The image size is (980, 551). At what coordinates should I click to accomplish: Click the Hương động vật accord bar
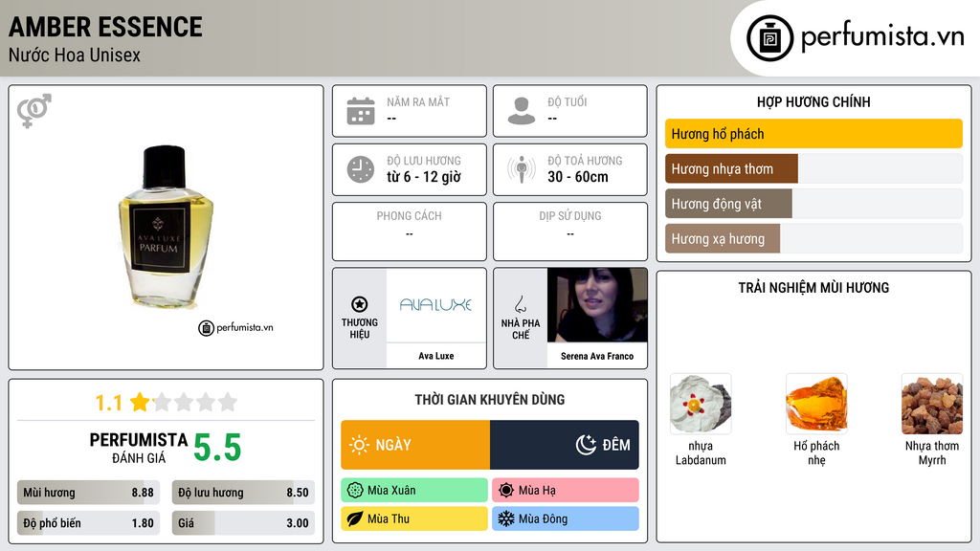tap(813, 204)
